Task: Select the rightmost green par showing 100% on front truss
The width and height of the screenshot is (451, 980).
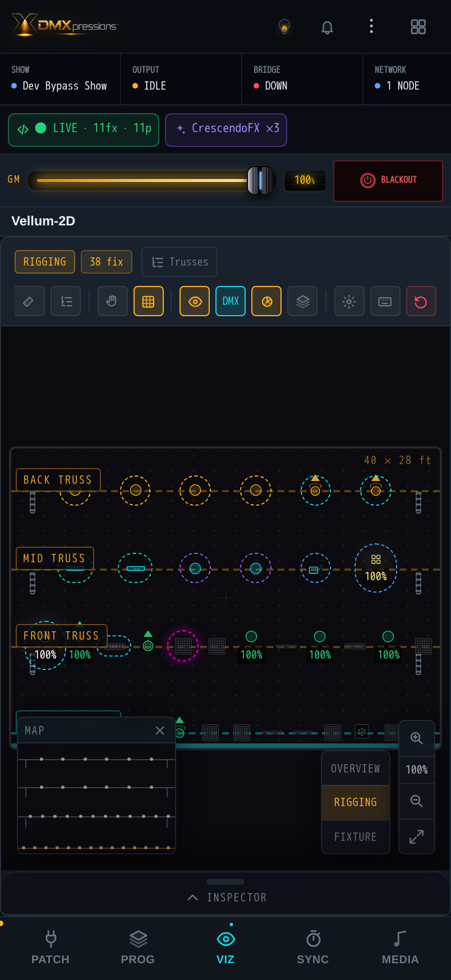Action: [x=388, y=645]
